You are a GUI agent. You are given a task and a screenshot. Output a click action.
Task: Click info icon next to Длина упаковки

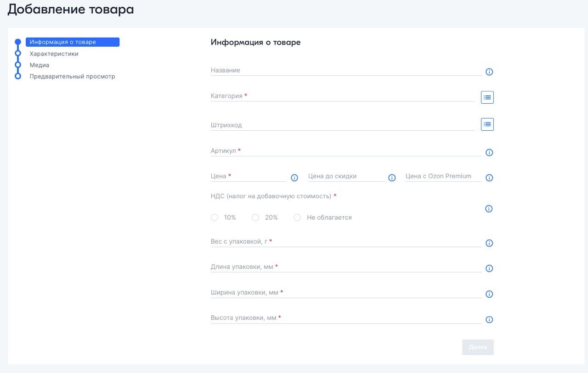[489, 268]
